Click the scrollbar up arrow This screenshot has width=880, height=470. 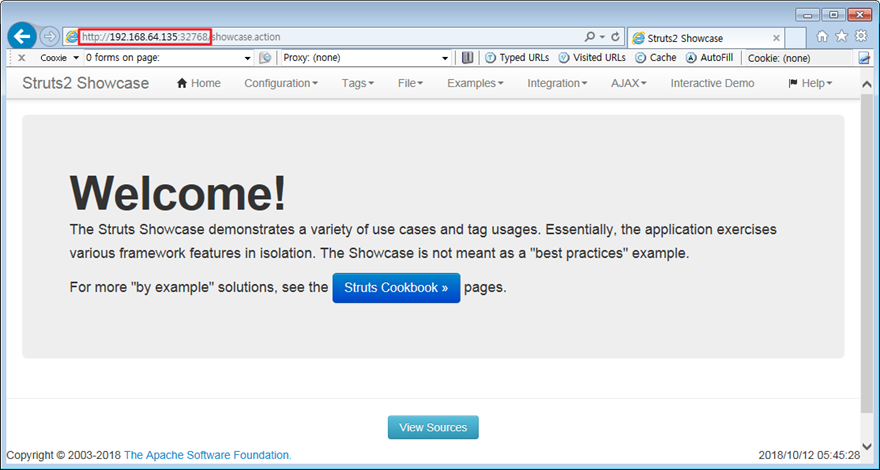point(867,84)
